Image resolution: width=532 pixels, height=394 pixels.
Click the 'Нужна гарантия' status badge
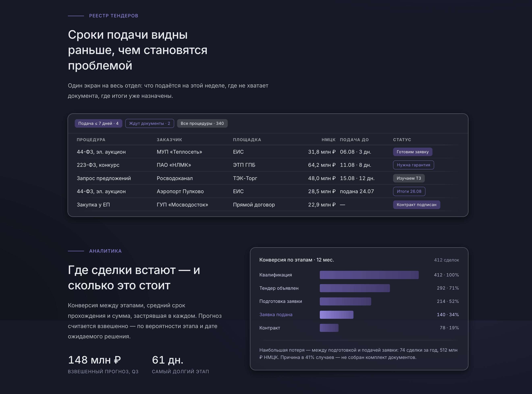coord(413,165)
